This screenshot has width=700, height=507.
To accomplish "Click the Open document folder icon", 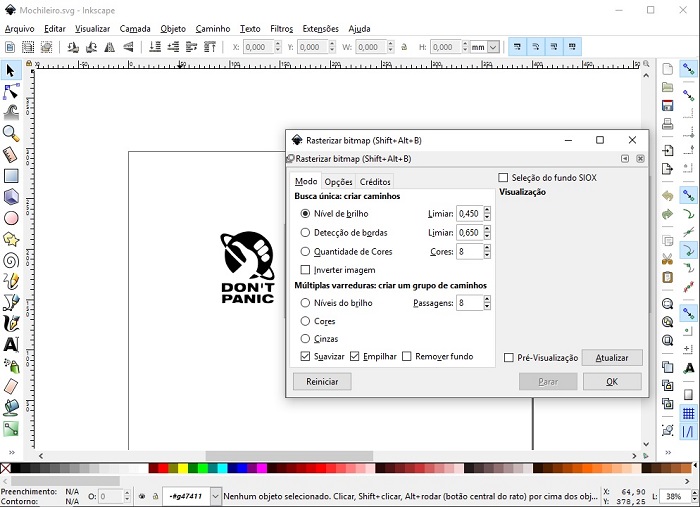I will (667, 87).
